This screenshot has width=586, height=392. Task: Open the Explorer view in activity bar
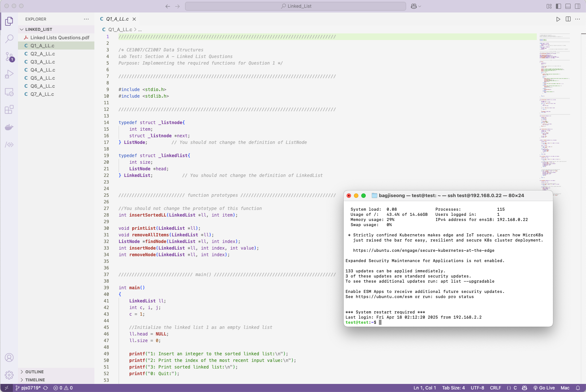[x=9, y=21]
